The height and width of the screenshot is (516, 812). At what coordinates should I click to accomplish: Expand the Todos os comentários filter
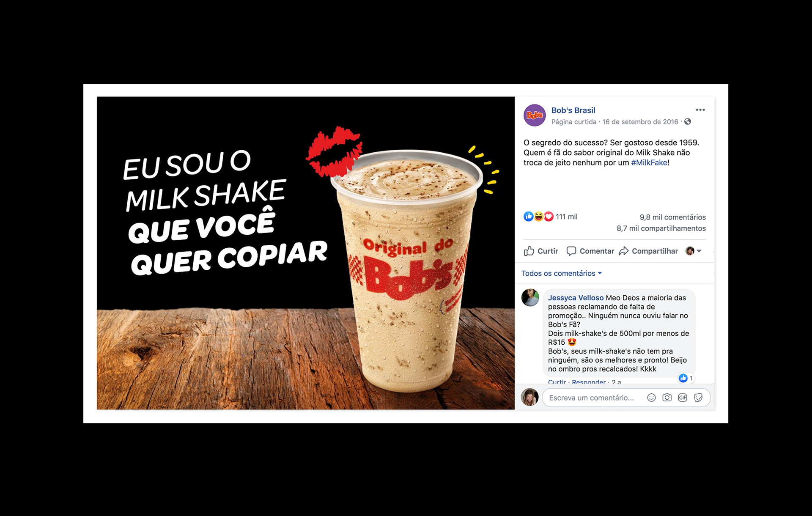click(x=561, y=273)
